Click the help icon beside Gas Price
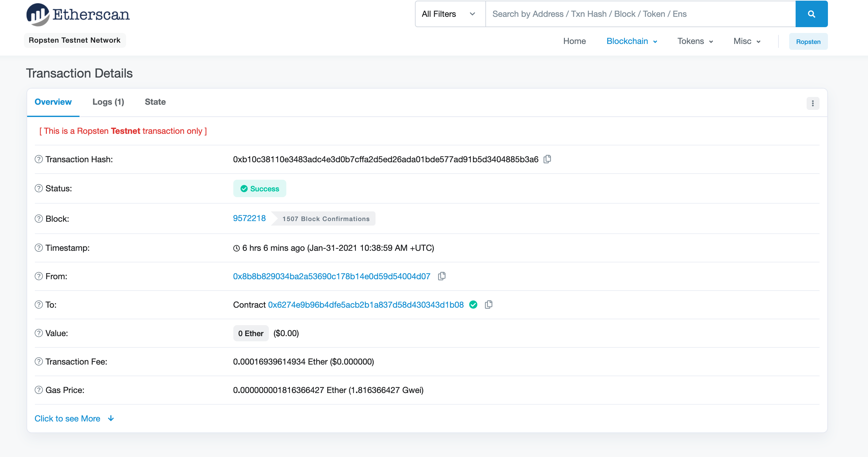 click(x=39, y=390)
